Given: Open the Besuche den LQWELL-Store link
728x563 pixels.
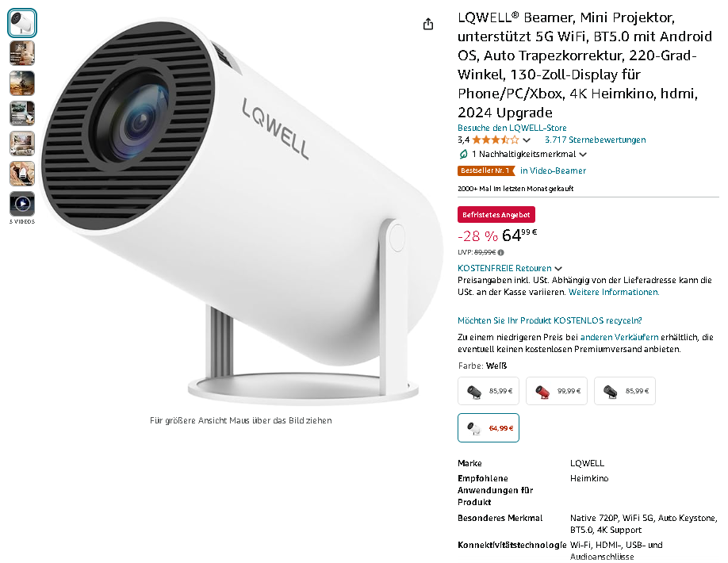Looking at the screenshot, I should coord(512,128).
